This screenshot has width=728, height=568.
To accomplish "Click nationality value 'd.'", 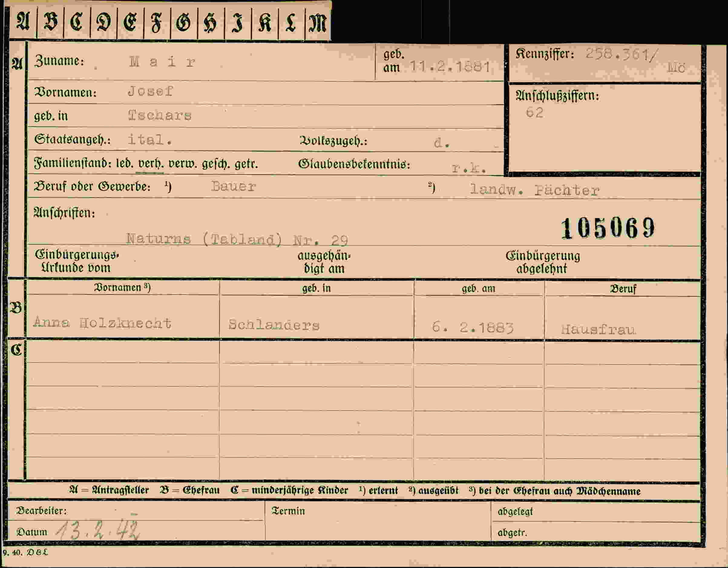I will pyautogui.click(x=442, y=144).
